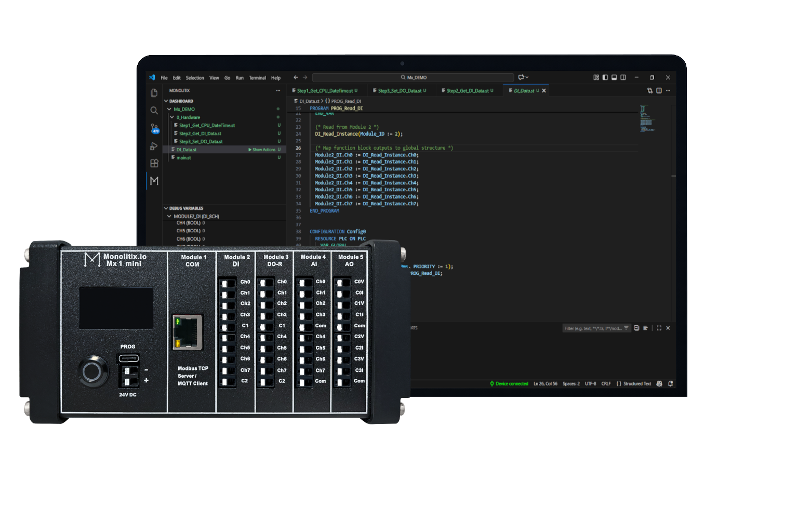Split the editor to the right
The height and width of the screenshot is (532, 798).
point(659,90)
